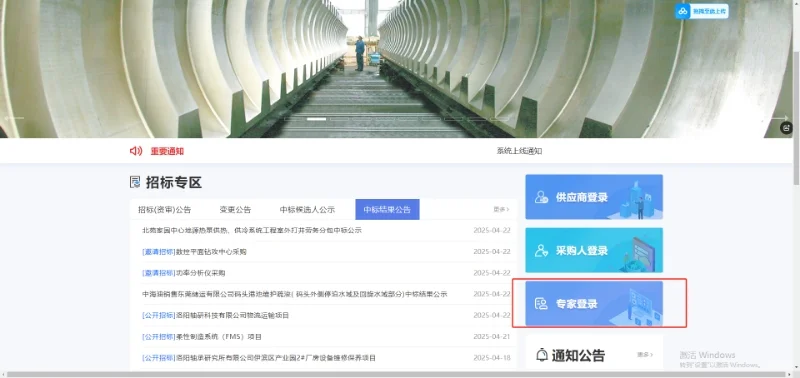Click the 通知公告 section heading
800x378 pixels.
tap(579, 355)
